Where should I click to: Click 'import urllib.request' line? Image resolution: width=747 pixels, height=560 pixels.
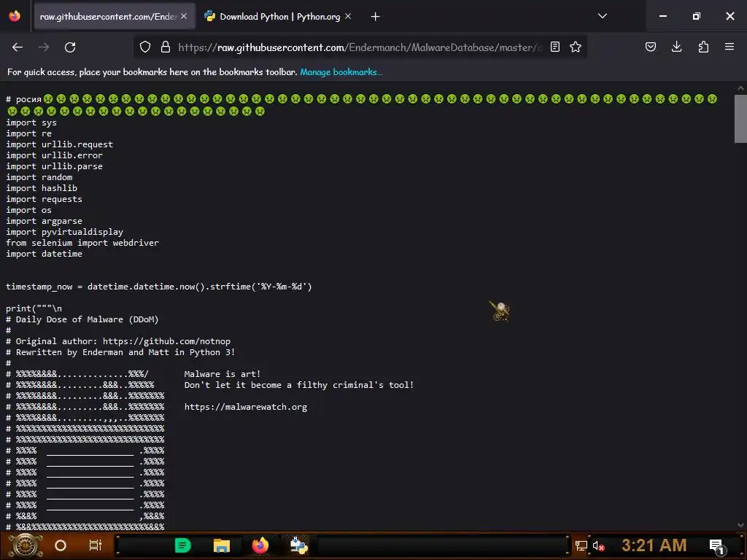[x=60, y=144]
